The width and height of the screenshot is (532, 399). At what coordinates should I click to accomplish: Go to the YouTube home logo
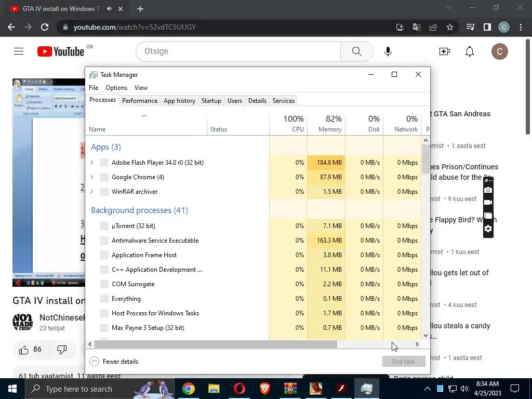(x=61, y=51)
